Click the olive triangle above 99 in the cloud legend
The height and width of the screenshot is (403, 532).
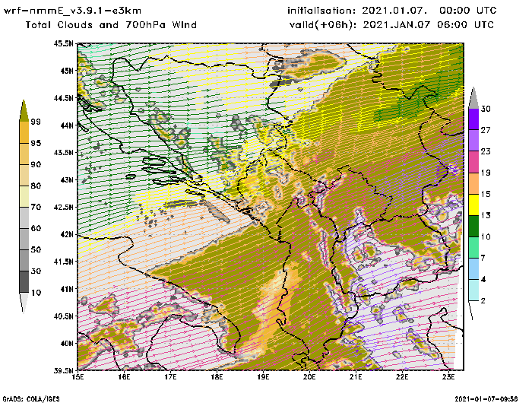(24, 111)
